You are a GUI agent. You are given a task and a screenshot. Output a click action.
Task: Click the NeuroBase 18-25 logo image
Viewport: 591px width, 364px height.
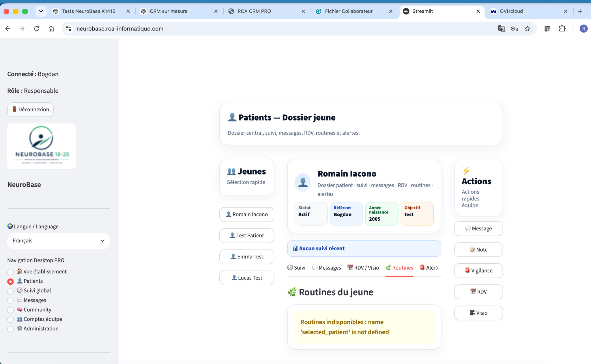42,146
